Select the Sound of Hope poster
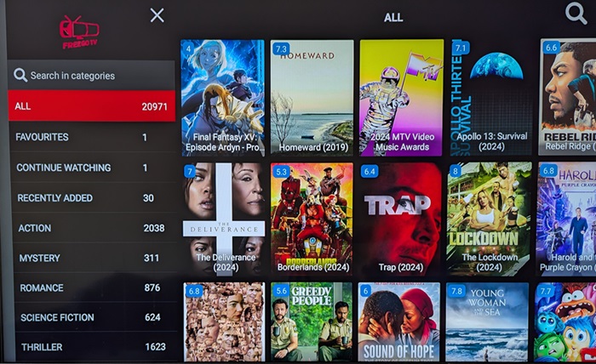Viewport: 596px width, 364px height. 399,321
